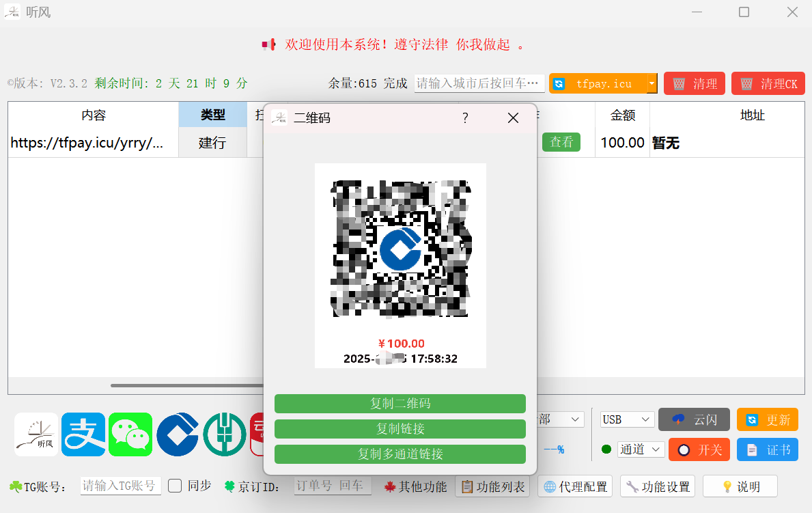
Task: Select the blue China Construction Bank icon
Action: point(178,434)
